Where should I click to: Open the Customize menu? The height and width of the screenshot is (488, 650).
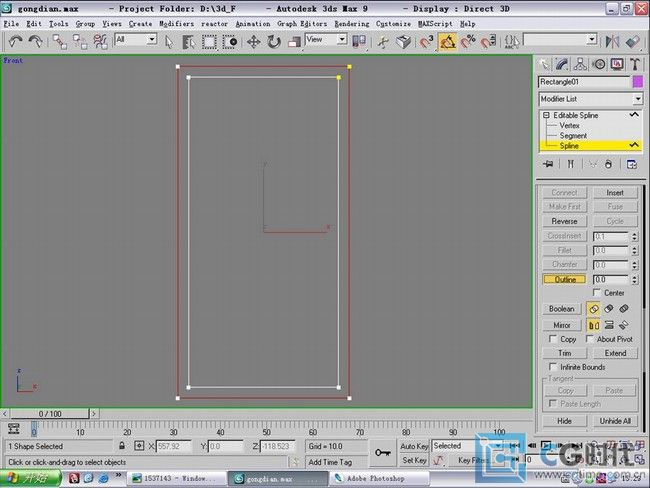(393, 24)
